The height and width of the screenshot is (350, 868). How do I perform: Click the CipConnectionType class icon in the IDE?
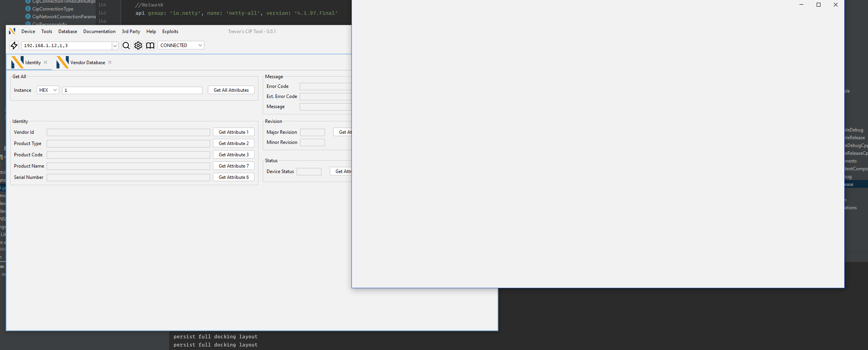pyautogui.click(x=28, y=9)
